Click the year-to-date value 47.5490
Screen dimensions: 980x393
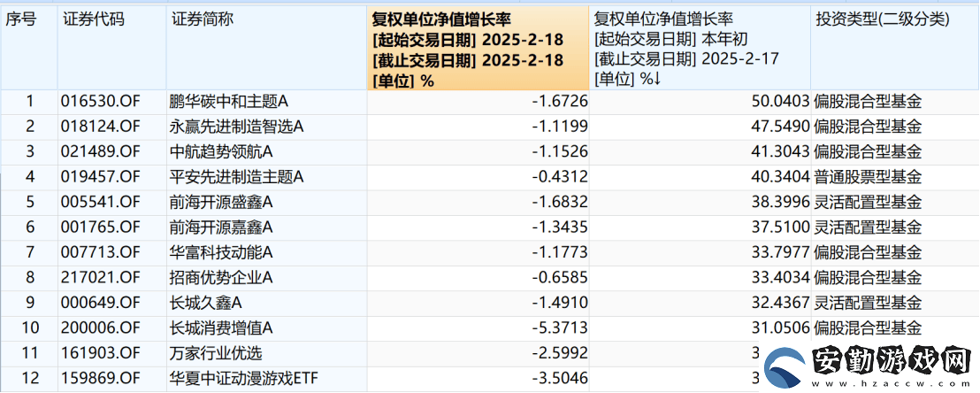783,127
